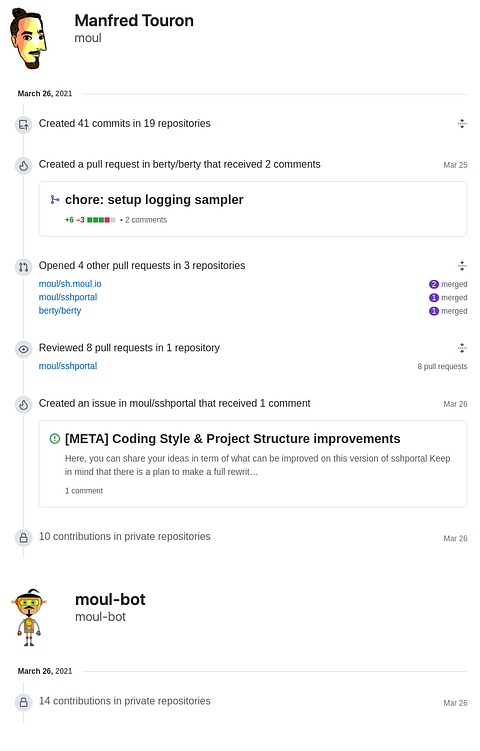
Task: Click lock icon beside 10 contributions in private
Action: click(x=23, y=538)
